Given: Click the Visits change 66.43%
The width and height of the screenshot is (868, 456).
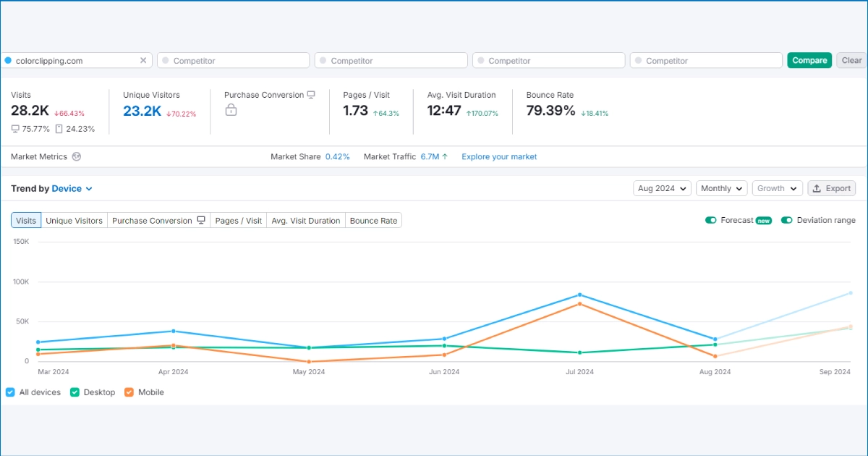Looking at the screenshot, I should [69, 114].
